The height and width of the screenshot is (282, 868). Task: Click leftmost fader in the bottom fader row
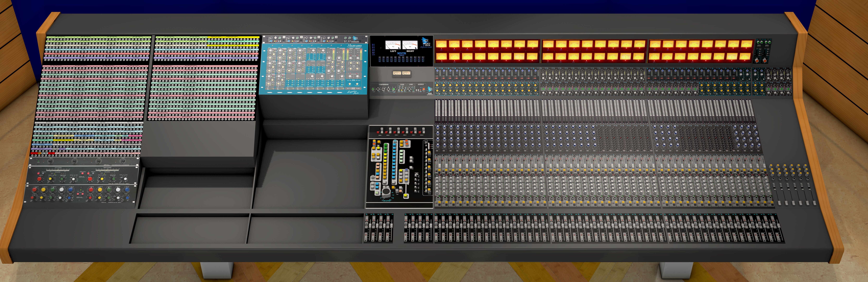(x=370, y=226)
